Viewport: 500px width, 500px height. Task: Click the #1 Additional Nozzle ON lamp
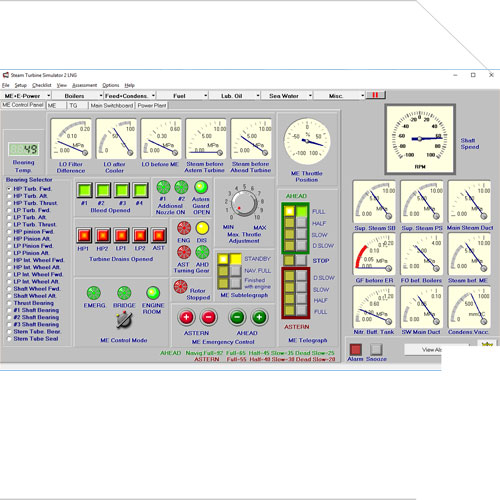coord(163,187)
